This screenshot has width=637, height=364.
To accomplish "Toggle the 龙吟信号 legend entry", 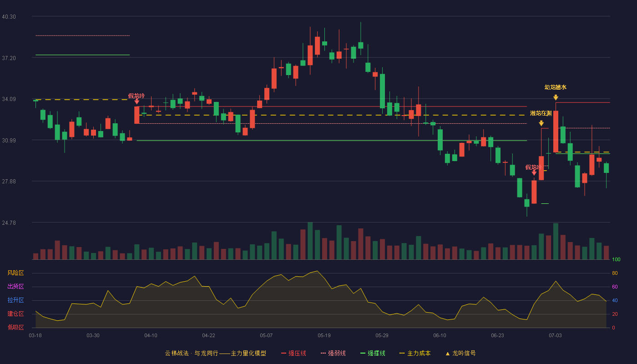I will click(460, 353).
